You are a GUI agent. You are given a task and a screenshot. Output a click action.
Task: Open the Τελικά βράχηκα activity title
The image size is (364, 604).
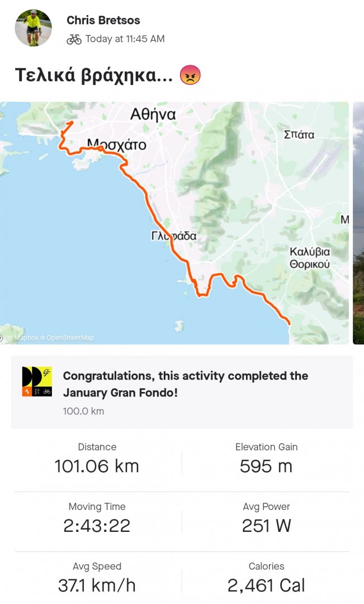click(x=94, y=75)
